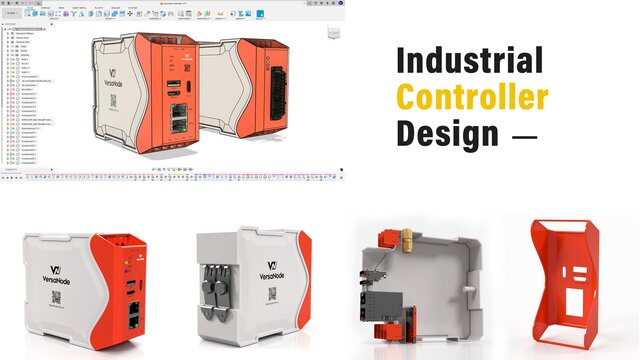Select the Offset Plane construct tool
Viewport: 640px width, 360px height.
[199, 13]
